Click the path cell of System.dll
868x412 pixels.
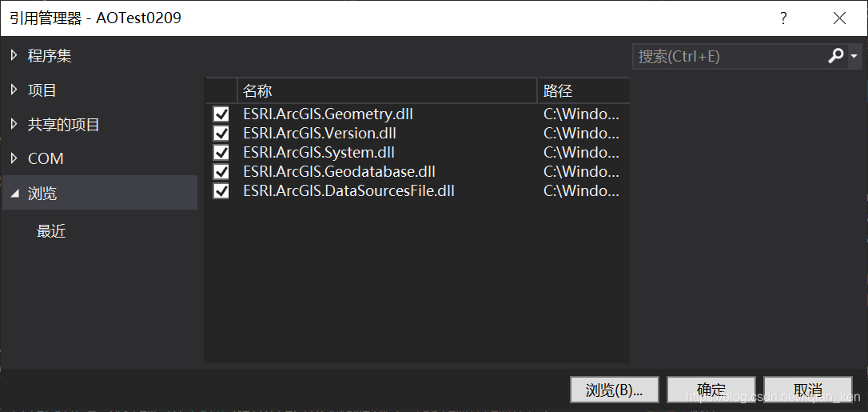point(581,152)
